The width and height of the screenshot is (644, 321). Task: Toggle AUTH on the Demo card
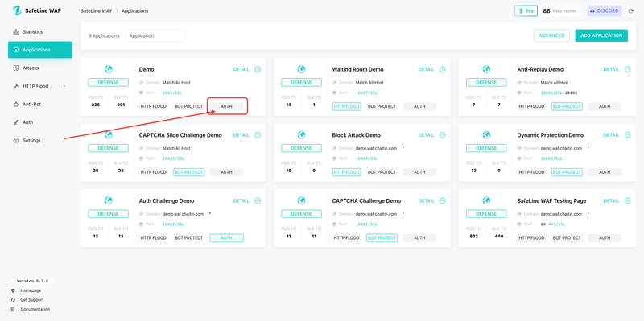[227, 106]
